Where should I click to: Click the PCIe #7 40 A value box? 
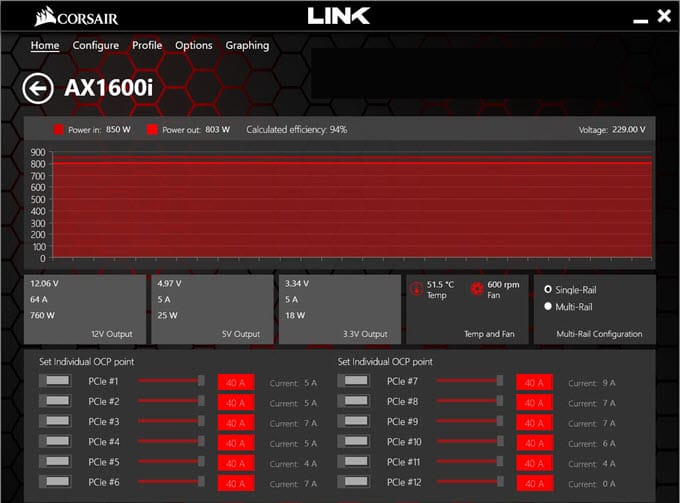535,382
